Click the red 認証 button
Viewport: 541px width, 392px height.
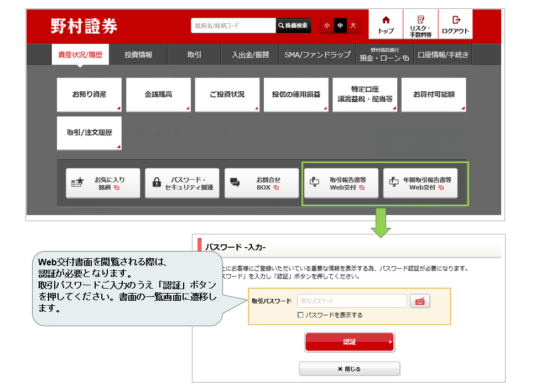[350, 342]
